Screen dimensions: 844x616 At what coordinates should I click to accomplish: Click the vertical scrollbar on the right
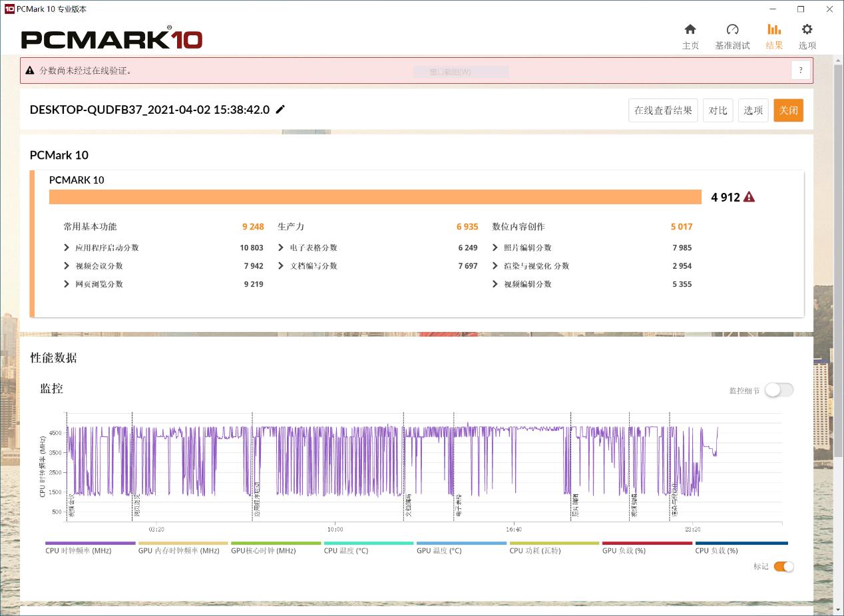838,266
